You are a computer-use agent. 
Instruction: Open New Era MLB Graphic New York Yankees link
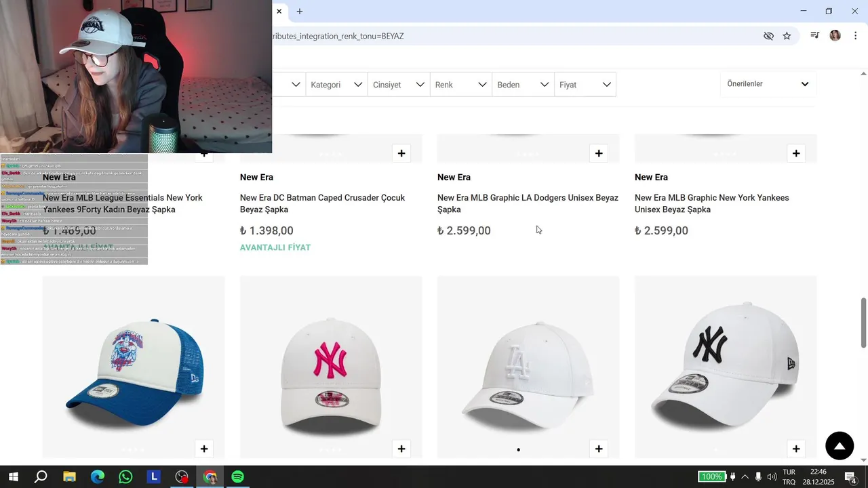(712, 203)
